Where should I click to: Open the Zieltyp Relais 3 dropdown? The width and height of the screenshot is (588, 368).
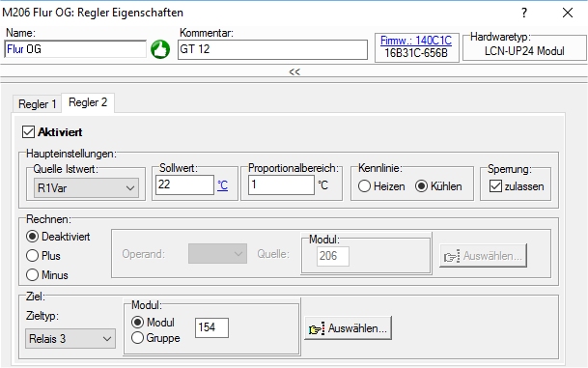tap(70, 339)
